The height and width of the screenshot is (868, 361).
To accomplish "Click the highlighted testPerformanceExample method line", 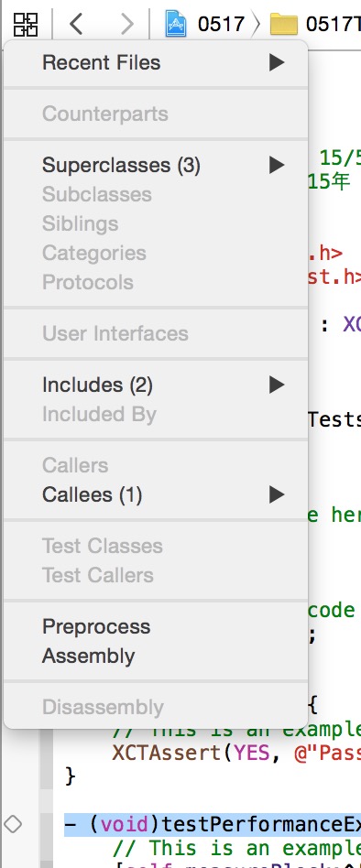I will click(213, 824).
